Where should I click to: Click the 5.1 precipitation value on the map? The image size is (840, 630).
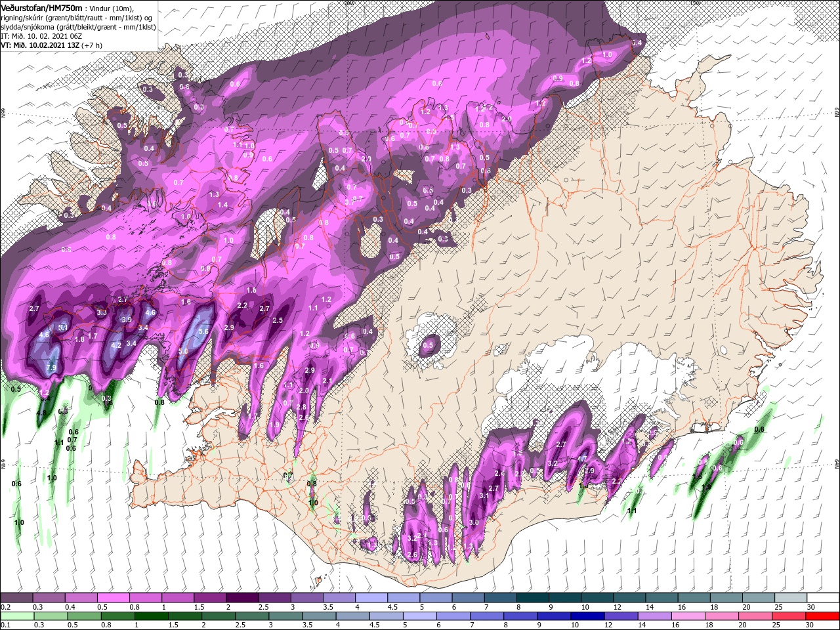click(64, 327)
